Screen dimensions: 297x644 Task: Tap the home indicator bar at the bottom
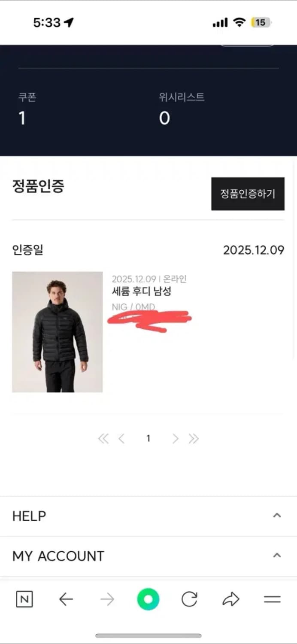(x=148, y=635)
